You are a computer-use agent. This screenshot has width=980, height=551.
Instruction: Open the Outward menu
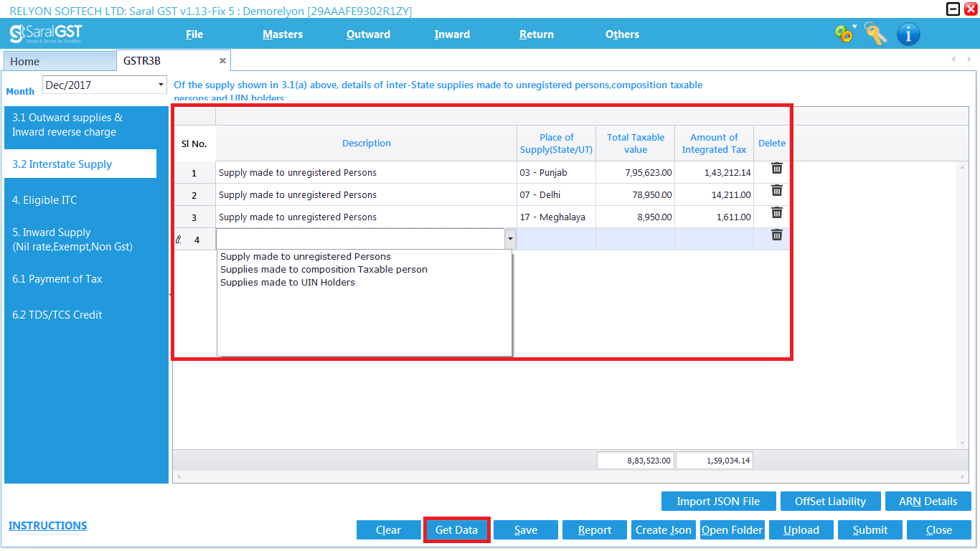coord(368,34)
